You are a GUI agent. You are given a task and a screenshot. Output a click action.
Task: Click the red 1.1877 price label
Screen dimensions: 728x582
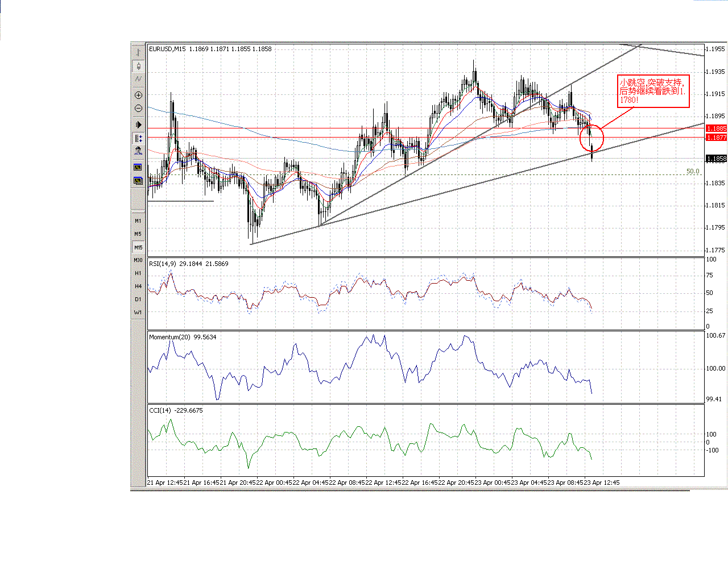coord(717,138)
